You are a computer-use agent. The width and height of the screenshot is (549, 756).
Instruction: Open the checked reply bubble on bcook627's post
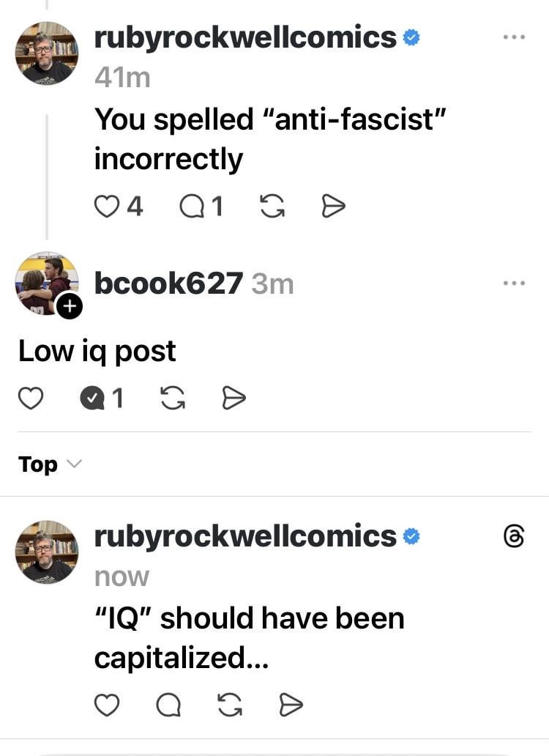pyautogui.click(x=92, y=399)
